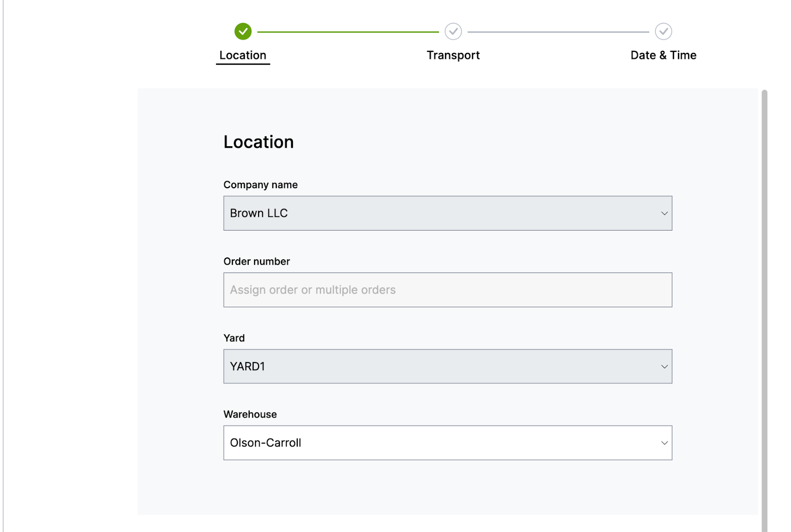This screenshot has width=791, height=532.
Task: Click the Transport step circle icon
Action: 453,32
